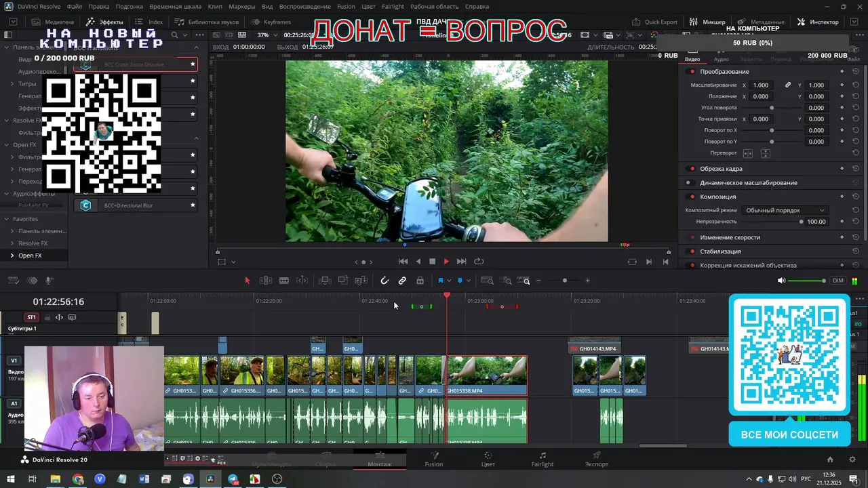The image size is (868, 488).
Task: Add a blue flag to the clip
Action: (x=441, y=281)
